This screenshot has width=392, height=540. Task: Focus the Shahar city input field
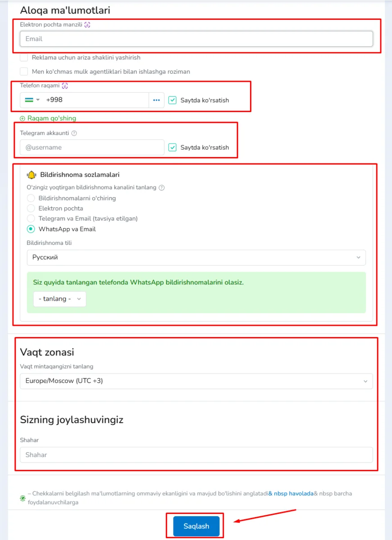pyautogui.click(x=196, y=455)
